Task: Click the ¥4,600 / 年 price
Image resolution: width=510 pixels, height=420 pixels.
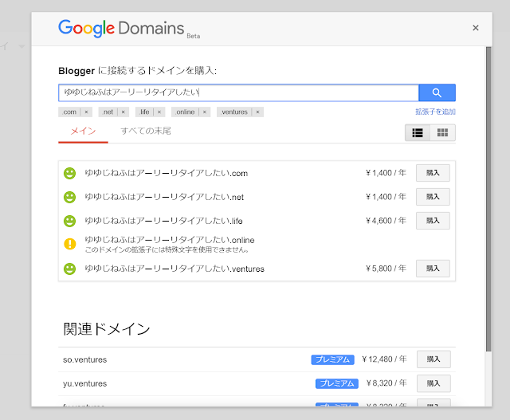Action: tap(386, 221)
